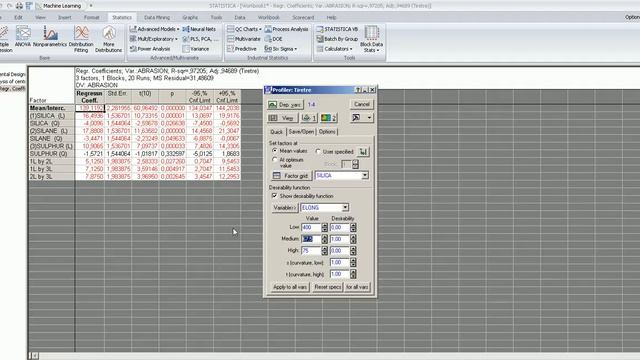Switch to Data Mining ribbon tab

157,18
